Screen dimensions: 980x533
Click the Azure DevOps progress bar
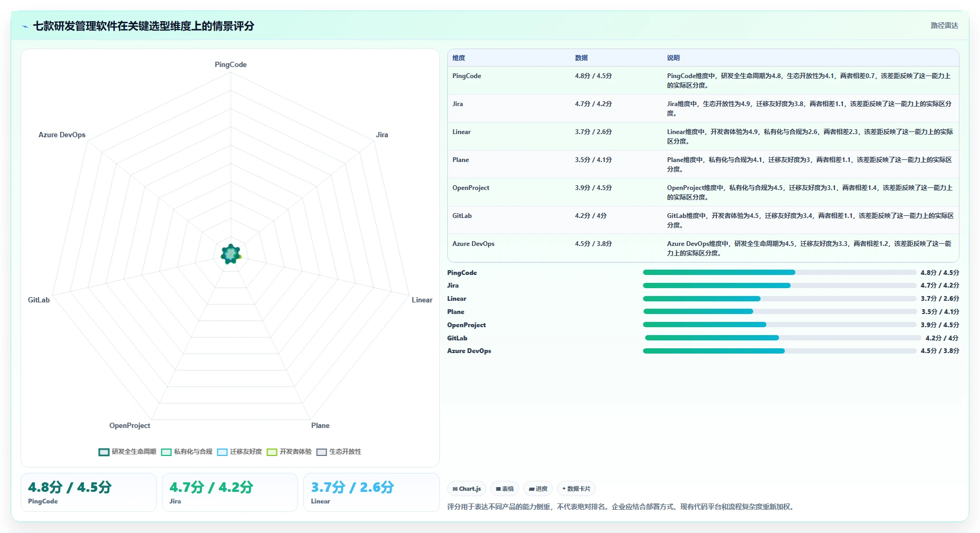(x=780, y=351)
